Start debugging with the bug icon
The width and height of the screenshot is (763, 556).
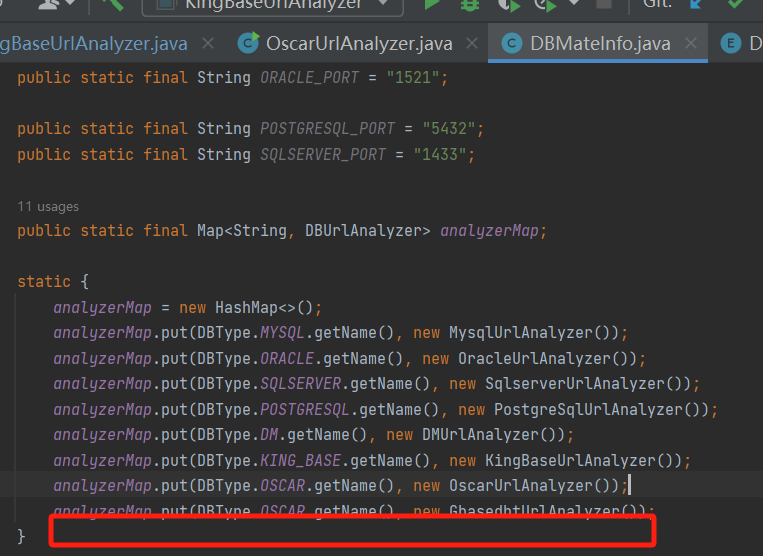click(470, 5)
